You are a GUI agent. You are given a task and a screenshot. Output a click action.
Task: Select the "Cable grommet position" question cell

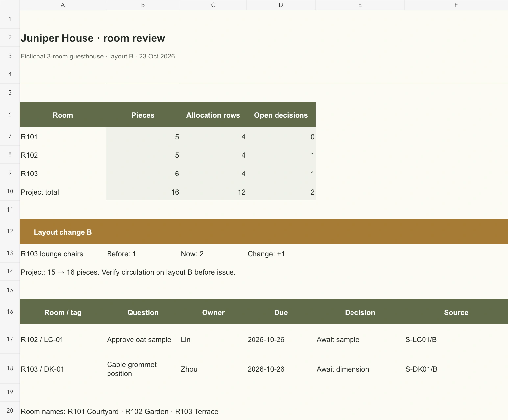point(143,369)
